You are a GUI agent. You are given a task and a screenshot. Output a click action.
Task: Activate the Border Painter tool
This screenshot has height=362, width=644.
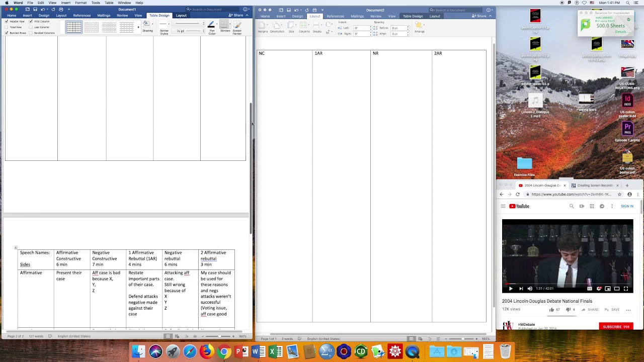(237, 28)
